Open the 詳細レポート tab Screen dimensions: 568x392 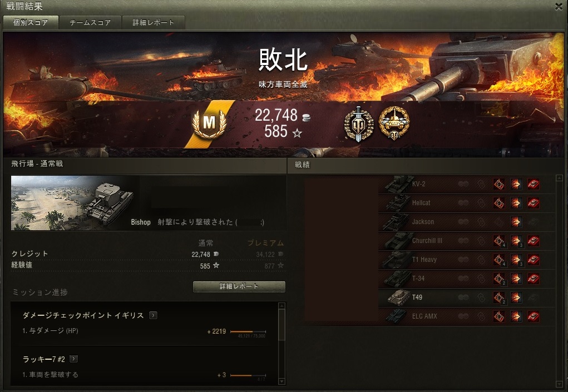tap(153, 22)
